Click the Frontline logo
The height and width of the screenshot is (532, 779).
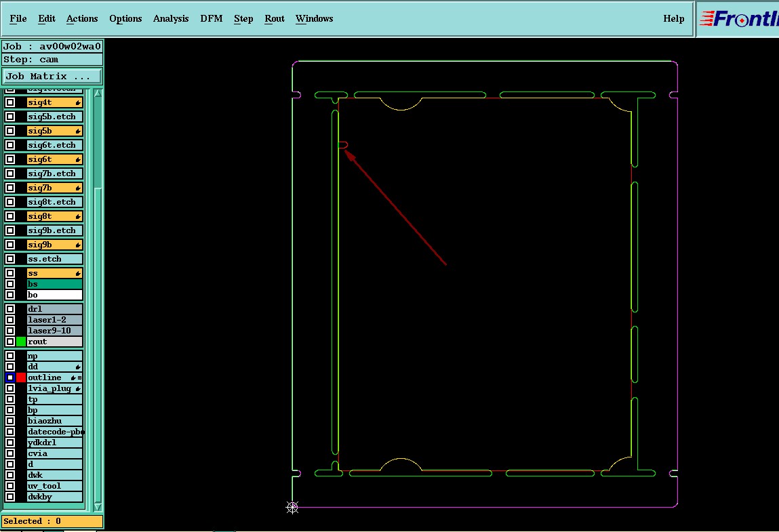tap(738, 19)
